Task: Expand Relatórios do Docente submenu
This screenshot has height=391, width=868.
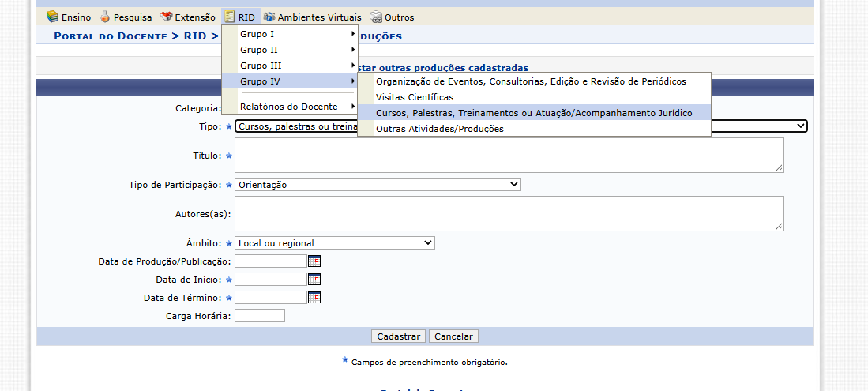Action: pyautogui.click(x=290, y=107)
